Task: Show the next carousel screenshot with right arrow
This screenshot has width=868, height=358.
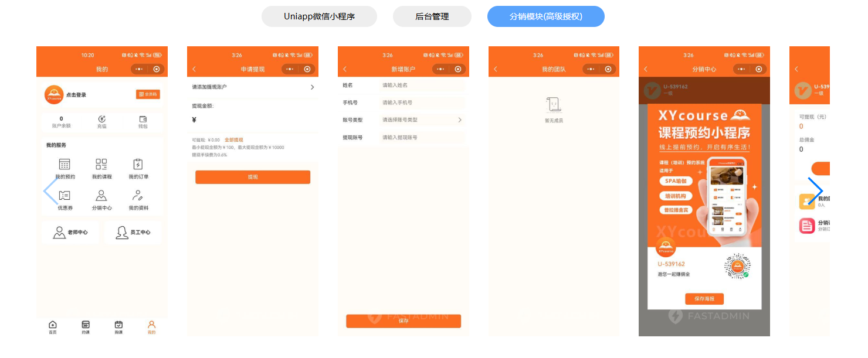Action: [816, 191]
